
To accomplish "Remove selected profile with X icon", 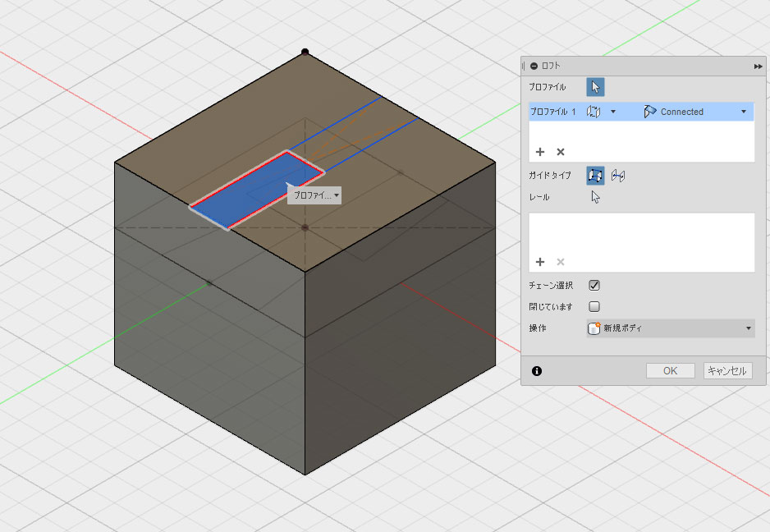I will click(x=561, y=152).
